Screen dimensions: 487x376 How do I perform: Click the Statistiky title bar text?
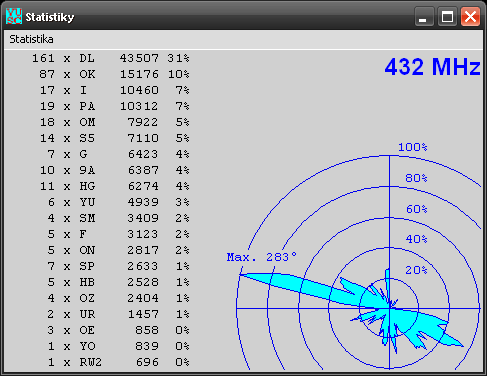pyautogui.click(x=50, y=17)
